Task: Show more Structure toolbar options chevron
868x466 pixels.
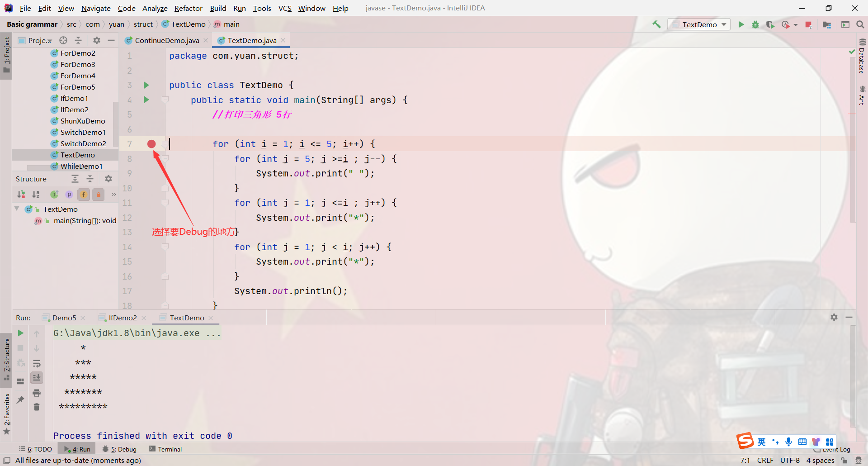Action: 114,195
